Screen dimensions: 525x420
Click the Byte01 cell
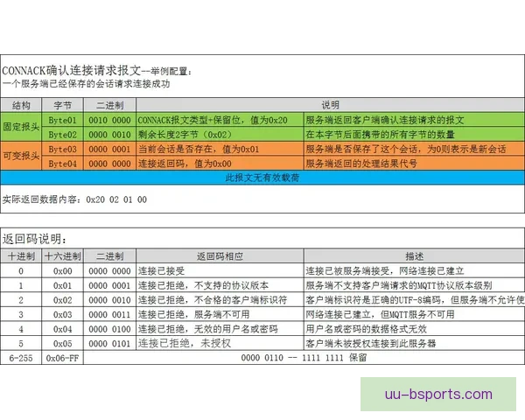point(63,120)
